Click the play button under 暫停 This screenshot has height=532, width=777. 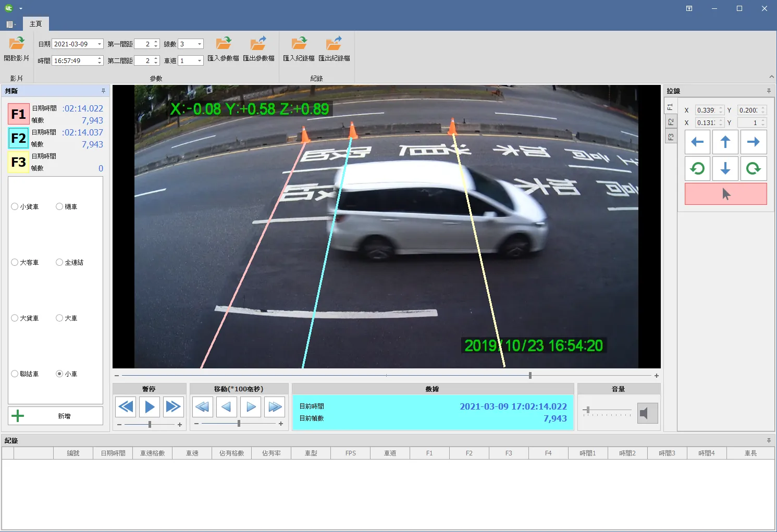[150, 406]
